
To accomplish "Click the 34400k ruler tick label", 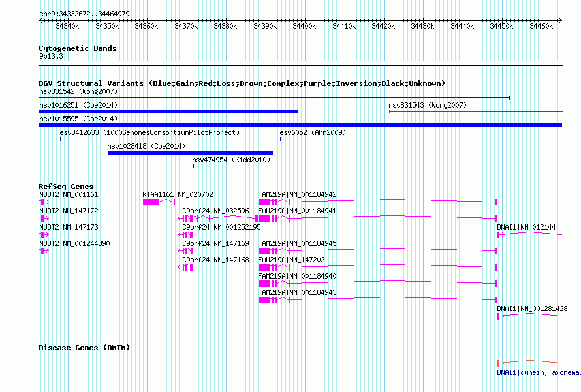I will [x=304, y=26].
